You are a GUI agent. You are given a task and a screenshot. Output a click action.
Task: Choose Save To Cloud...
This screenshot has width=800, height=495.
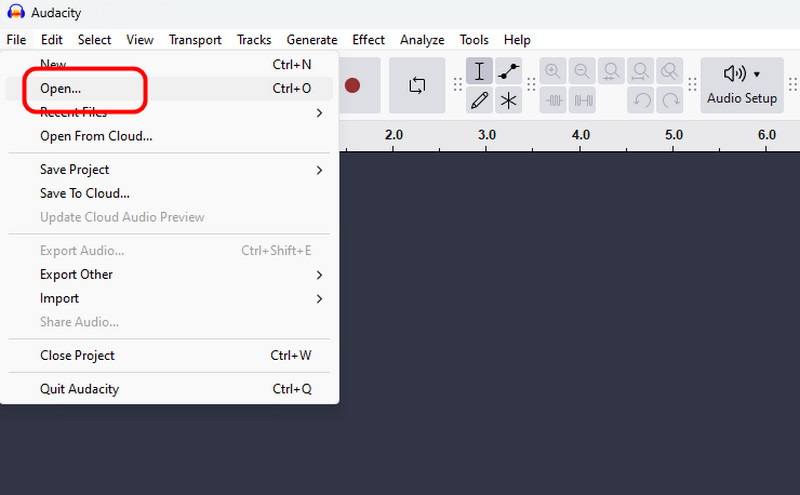point(169,193)
